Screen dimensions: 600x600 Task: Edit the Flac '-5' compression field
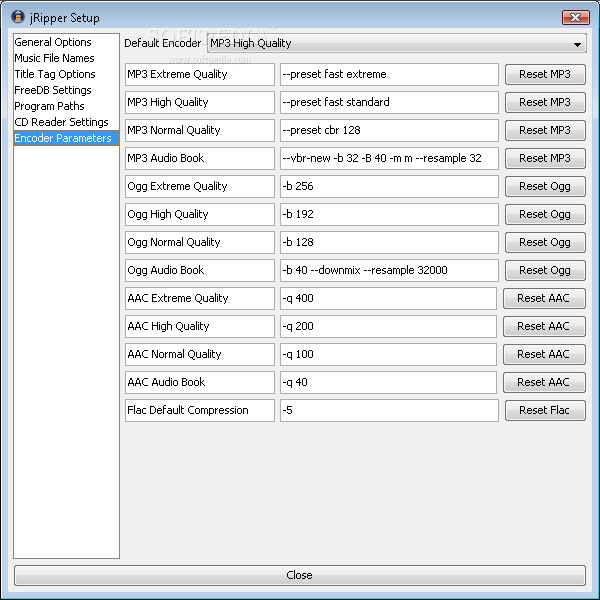click(x=389, y=410)
